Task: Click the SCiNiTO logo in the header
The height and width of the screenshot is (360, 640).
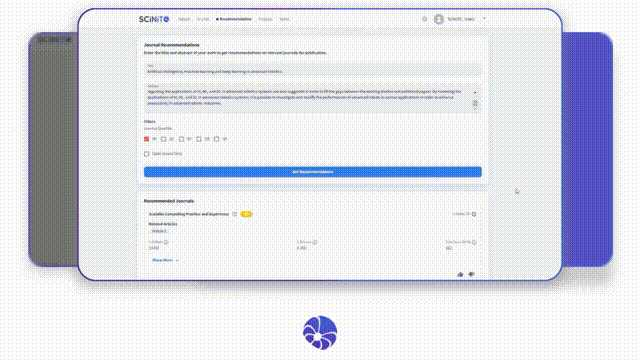Action: coord(154,19)
